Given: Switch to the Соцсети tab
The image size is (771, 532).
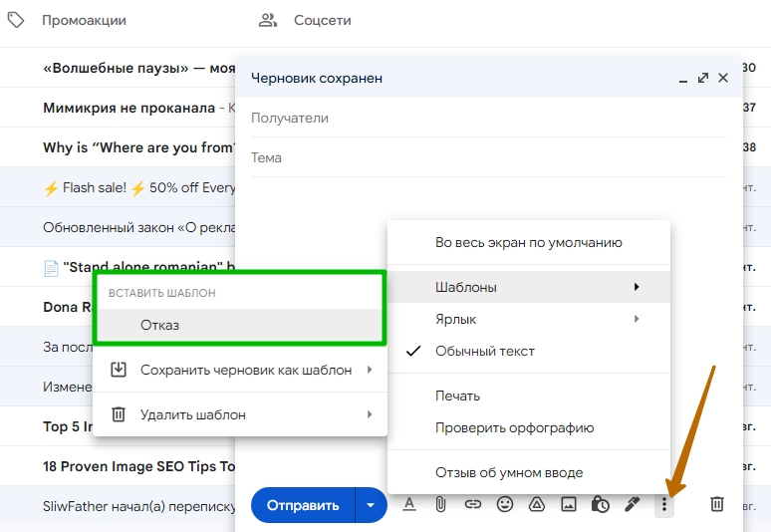Looking at the screenshot, I should (x=305, y=20).
